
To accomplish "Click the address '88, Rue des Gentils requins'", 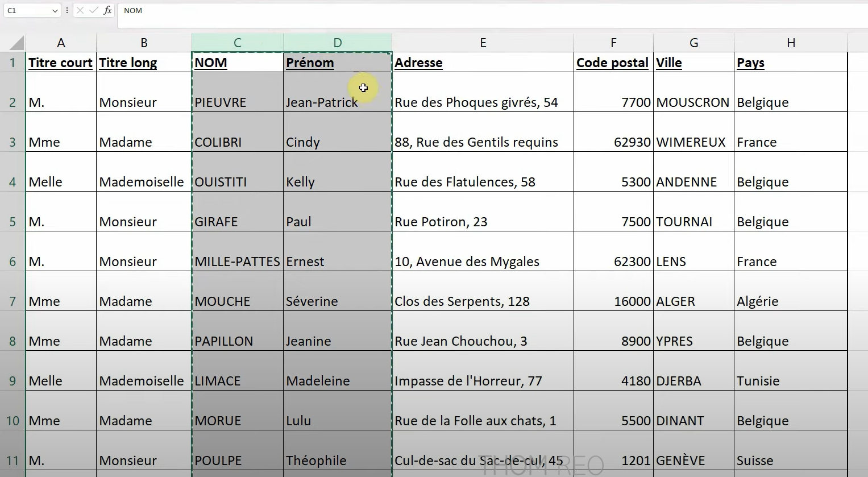I will 483,132.
